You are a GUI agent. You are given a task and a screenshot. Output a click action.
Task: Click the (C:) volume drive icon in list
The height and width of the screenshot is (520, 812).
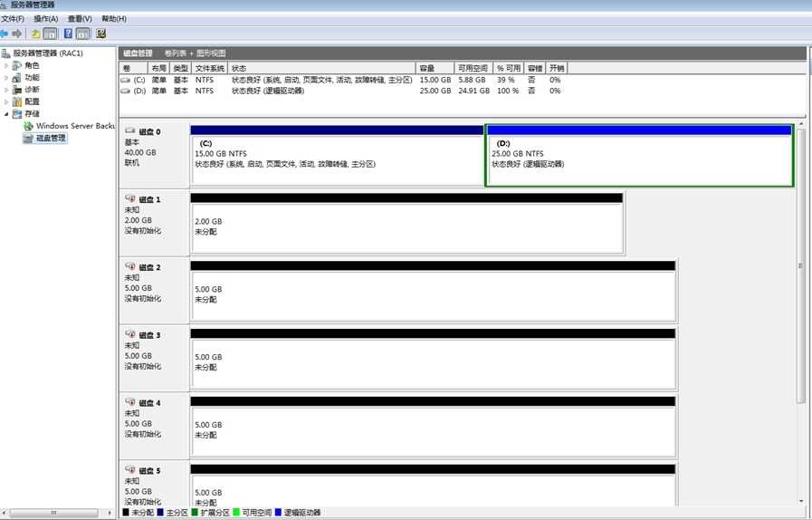125,81
